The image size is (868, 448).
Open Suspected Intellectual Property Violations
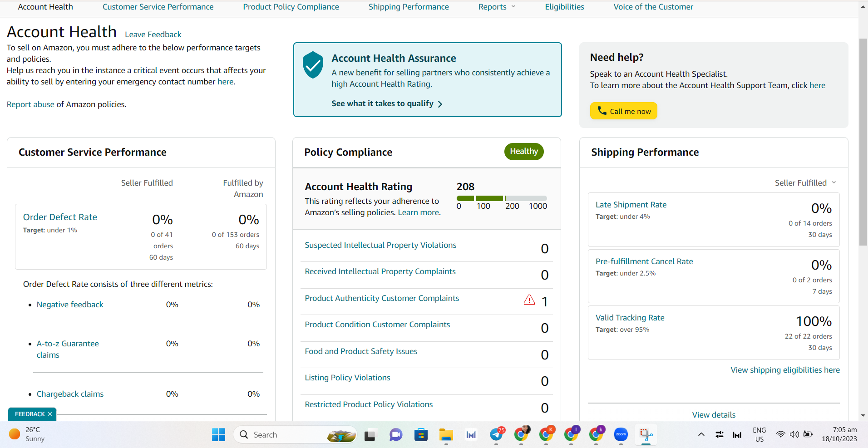click(380, 245)
